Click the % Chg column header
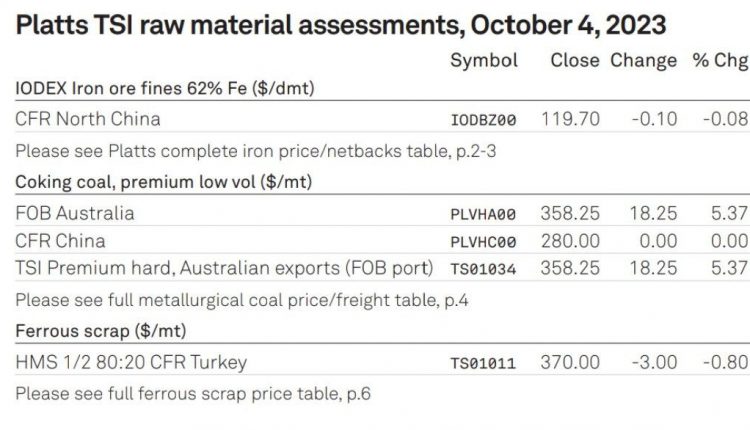 [720, 61]
